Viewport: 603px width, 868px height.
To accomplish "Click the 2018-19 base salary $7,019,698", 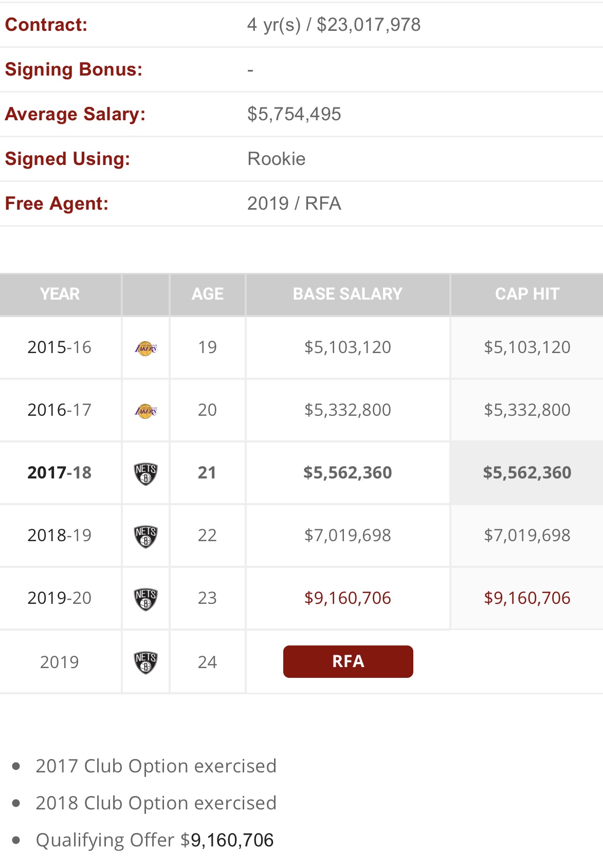I will pyautogui.click(x=348, y=535).
